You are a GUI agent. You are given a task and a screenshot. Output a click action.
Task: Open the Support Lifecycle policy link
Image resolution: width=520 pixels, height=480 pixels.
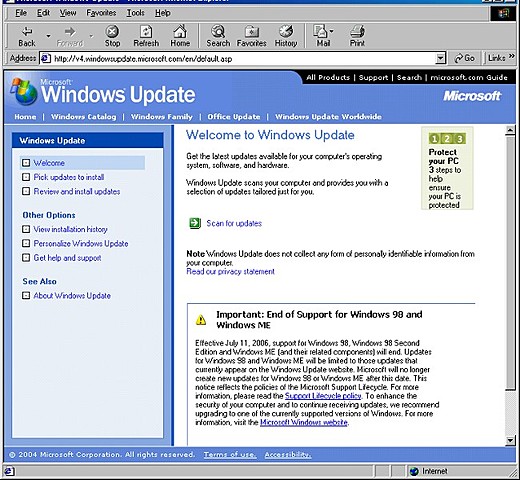coord(323,396)
